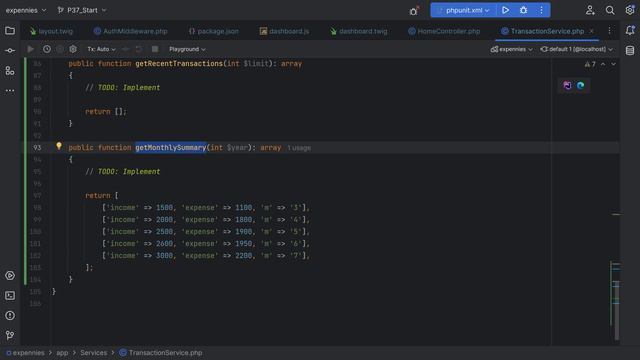Open the Commit tool window
640x360 pixels.
10,51
